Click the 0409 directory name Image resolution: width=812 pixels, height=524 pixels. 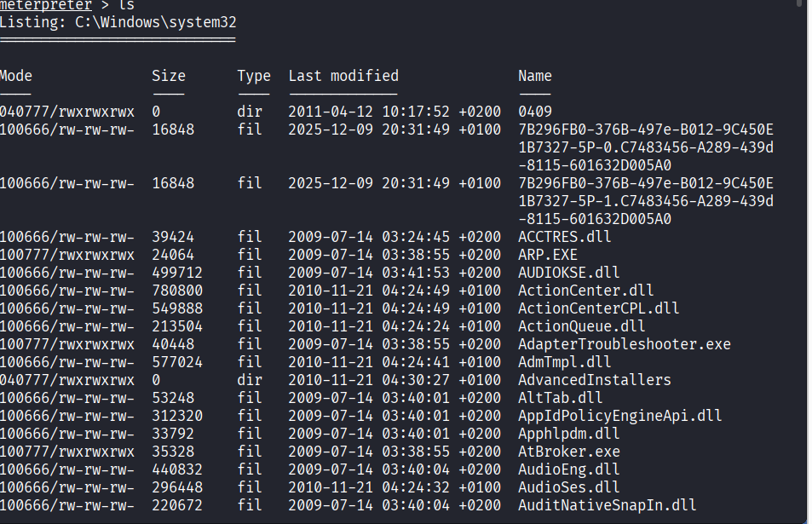(x=534, y=112)
